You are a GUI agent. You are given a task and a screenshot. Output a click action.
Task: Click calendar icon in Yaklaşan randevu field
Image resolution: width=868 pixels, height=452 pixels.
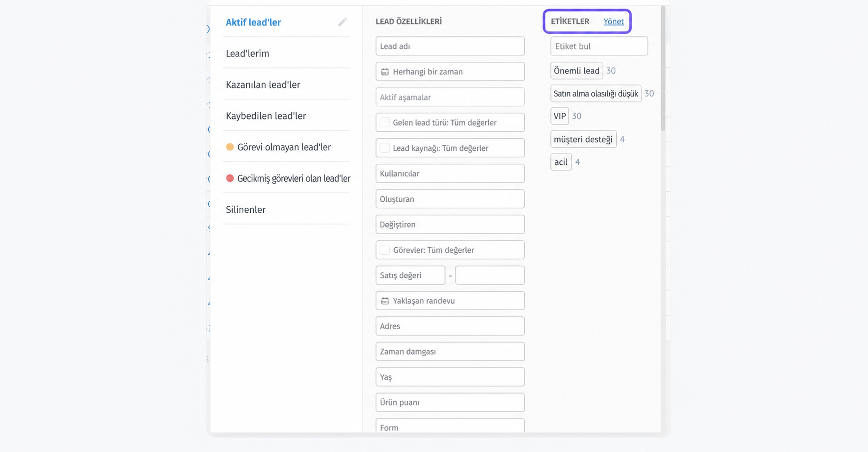point(385,301)
